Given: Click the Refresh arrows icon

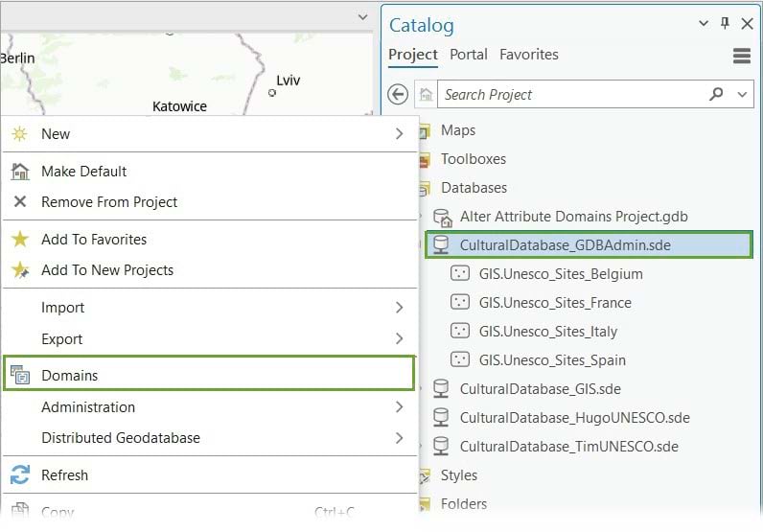Looking at the screenshot, I should coord(20,475).
